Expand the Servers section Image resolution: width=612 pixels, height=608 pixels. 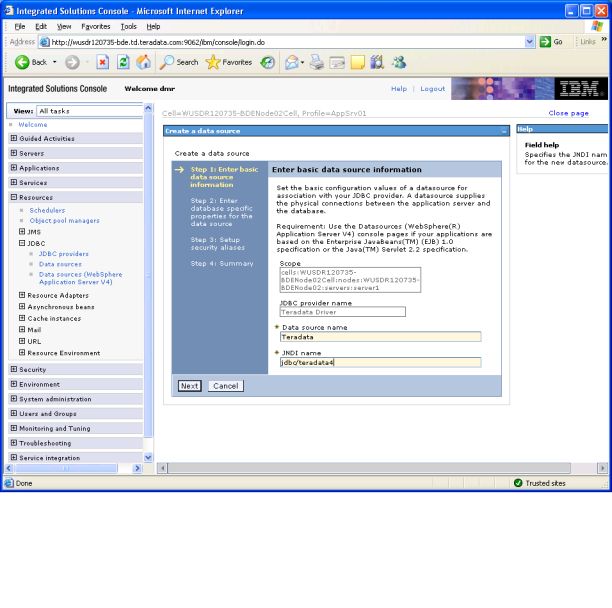click(14, 153)
